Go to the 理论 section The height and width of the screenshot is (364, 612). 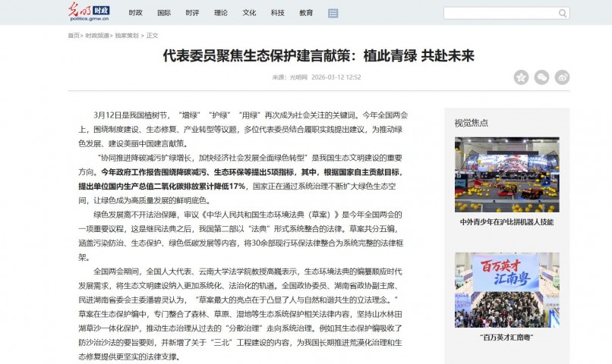[x=221, y=13]
